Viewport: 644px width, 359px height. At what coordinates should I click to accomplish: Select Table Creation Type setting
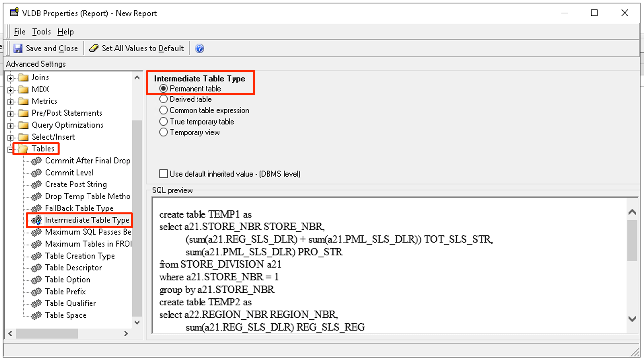click(x=80, y=256)
